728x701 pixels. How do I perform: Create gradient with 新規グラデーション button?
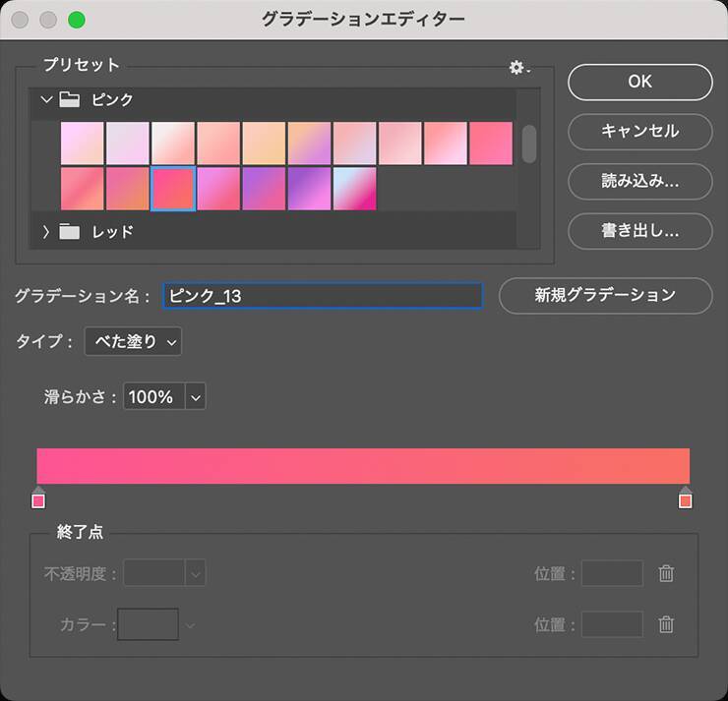605,295
